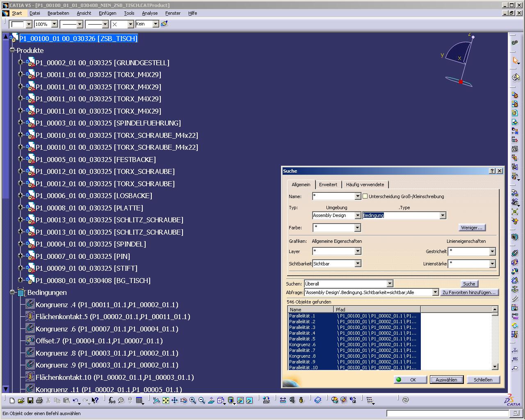Open the Sichtbarkeit dropdown
Screen dimensions: 525x420
coord(358,263)
